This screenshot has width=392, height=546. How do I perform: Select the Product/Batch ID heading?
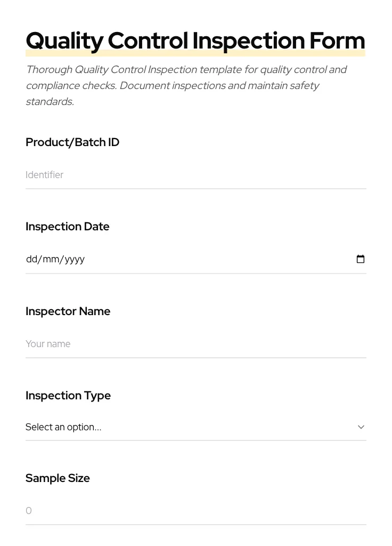(72, 142)
